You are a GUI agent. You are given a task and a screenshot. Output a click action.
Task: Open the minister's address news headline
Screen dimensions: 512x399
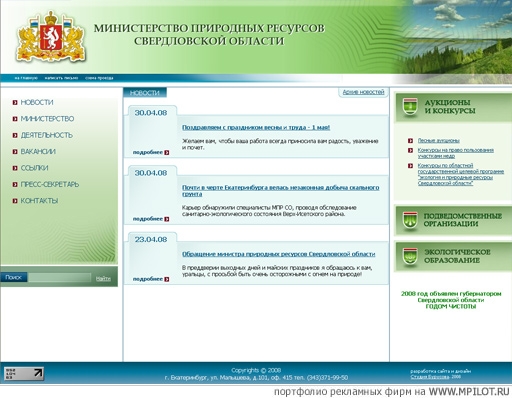(x=279, y=254)
